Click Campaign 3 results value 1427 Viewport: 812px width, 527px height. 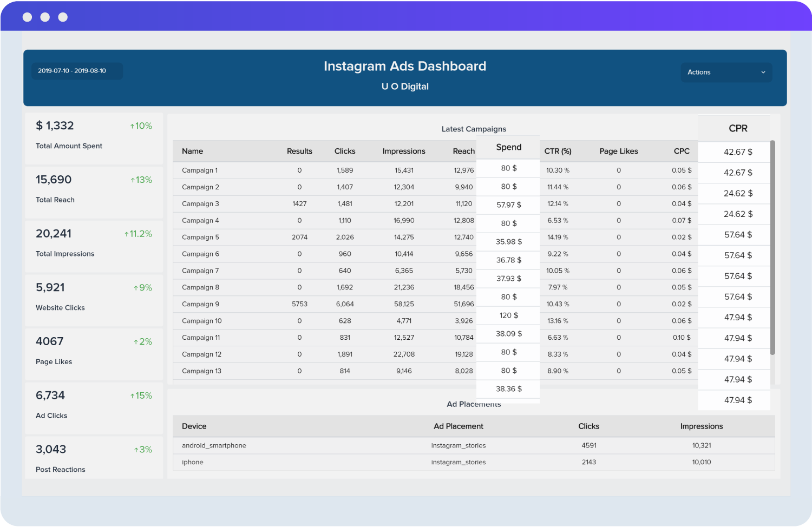point(299,204)
